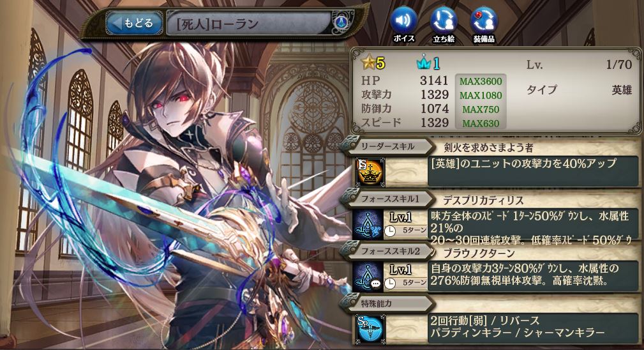This screenshot has width=644, height=350.
Task: Select Force Skill 2 water icon
Action: pos(368,277)
